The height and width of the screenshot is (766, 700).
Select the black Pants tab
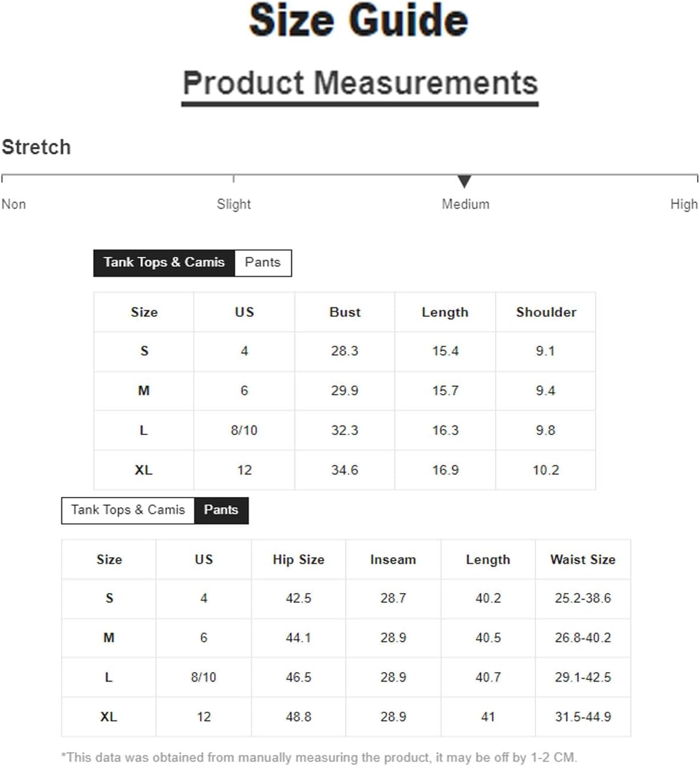click(x=221, y=510)
